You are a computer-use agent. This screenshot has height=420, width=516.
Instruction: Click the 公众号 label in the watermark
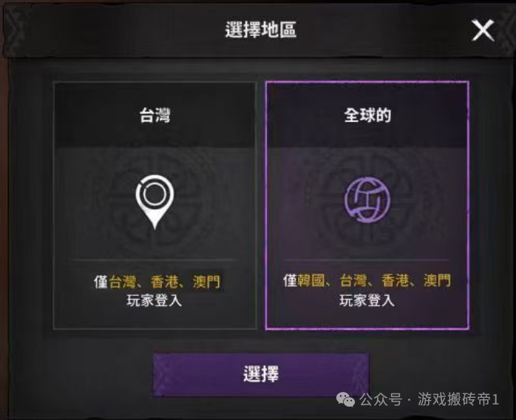point(381,399)
